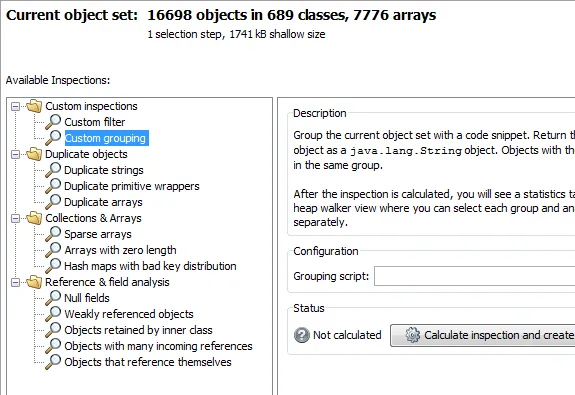Click the Sparse arrays magnifier icon
The width and height of the screenshot is (575, 395).
pyautogui.click(x=53, y=234)
